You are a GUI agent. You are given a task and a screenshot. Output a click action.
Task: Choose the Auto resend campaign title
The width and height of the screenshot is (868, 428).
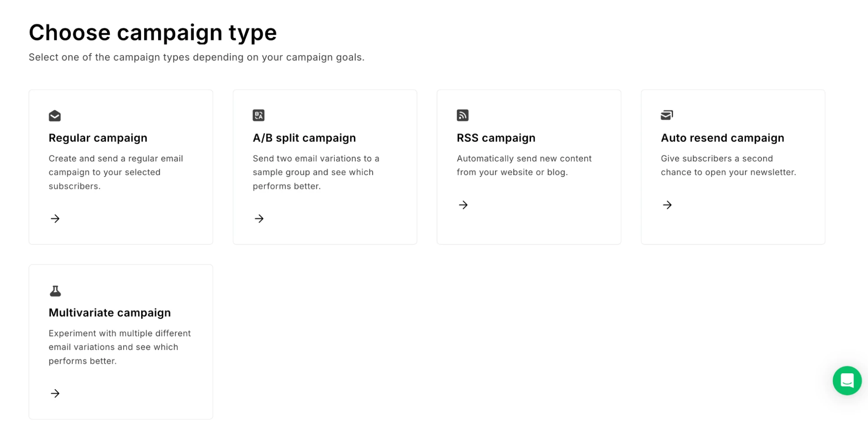(x=722, y=138)
